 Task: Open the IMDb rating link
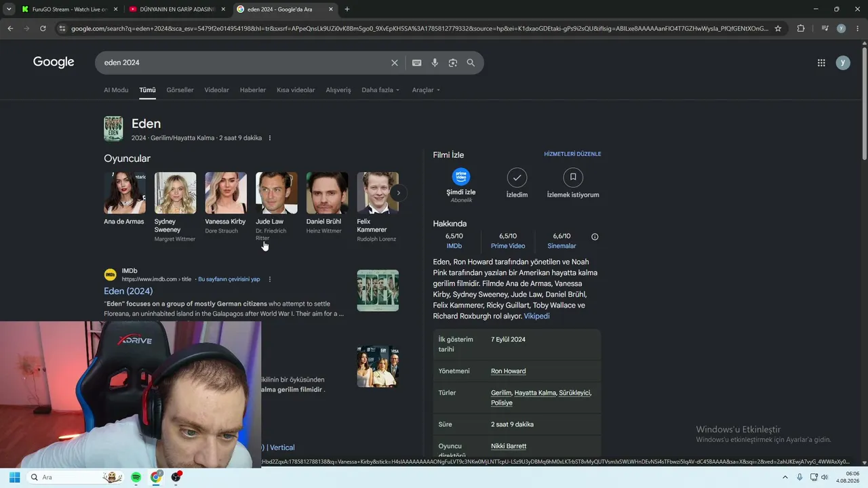454,246
